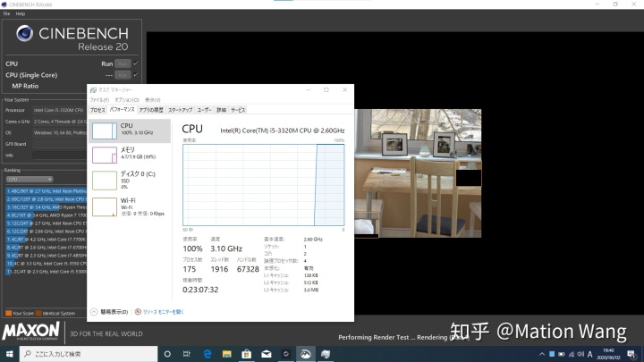Open the Windows Start menu

[10, 354]
